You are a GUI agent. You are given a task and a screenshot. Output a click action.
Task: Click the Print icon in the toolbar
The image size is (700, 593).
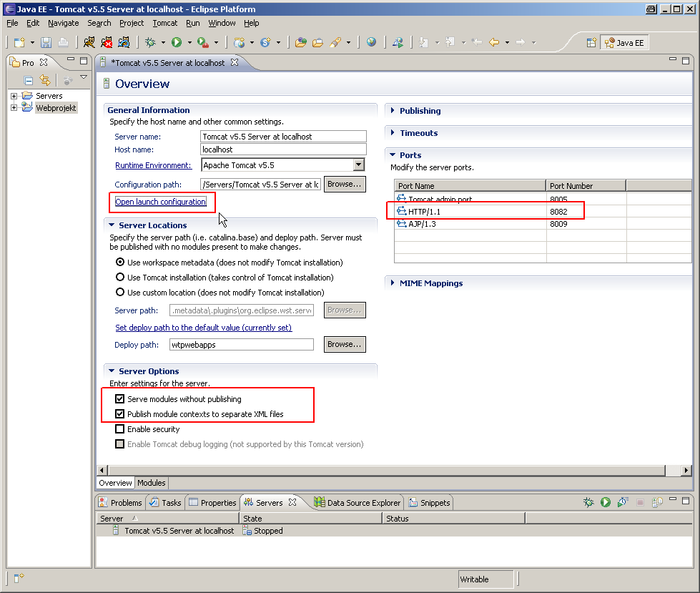point(64,42)
